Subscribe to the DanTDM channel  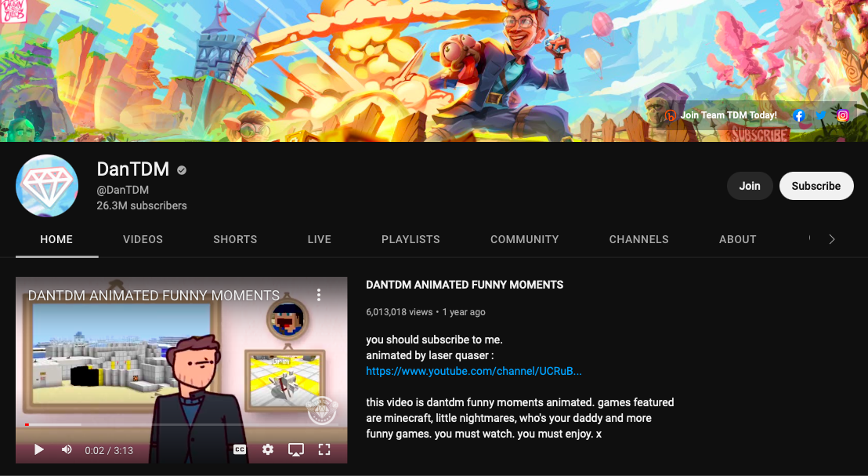pos(816,186)
